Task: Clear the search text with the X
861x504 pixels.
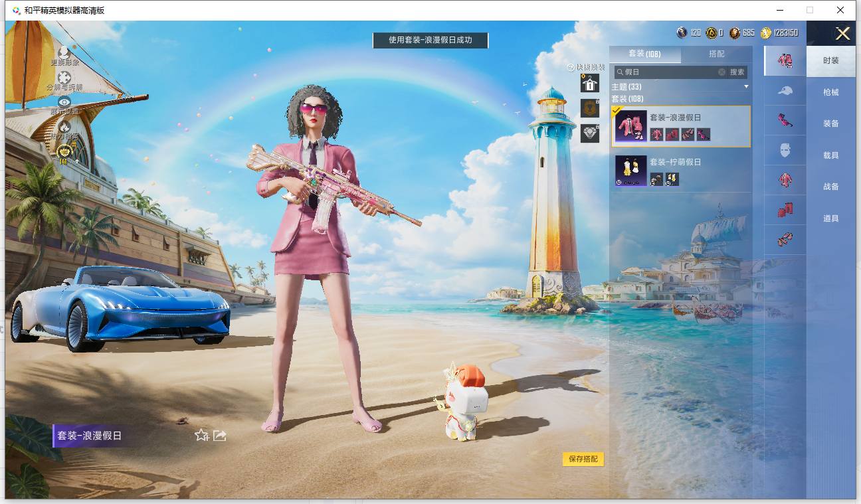Action: coord(721,72)
